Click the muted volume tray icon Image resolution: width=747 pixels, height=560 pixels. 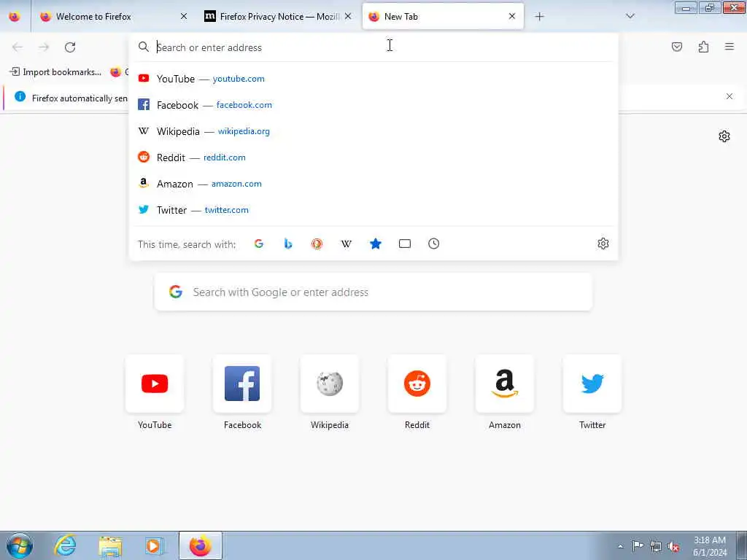click(x=673, y=546)
